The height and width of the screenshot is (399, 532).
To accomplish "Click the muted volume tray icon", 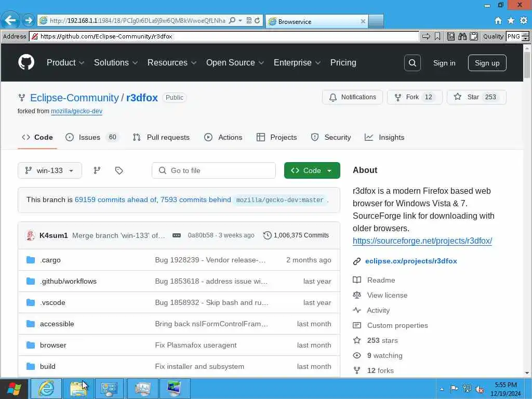I will [x=480, y=389].
